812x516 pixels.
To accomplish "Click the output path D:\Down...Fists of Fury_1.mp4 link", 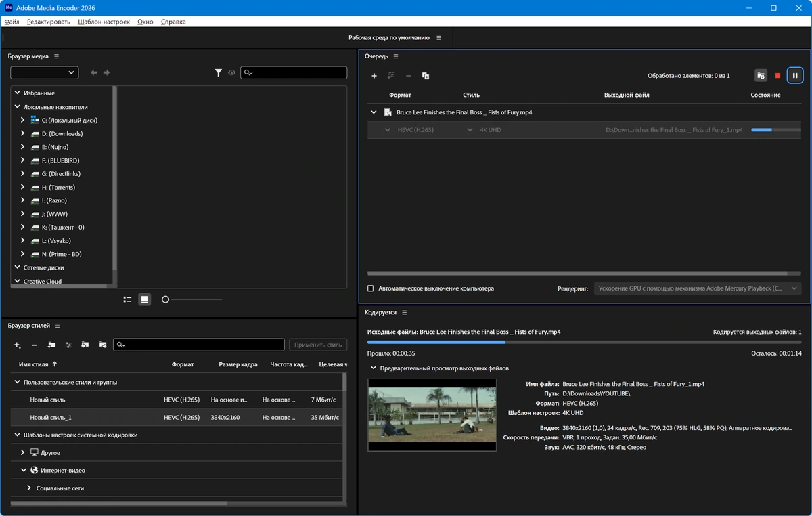I will [674, 130].
